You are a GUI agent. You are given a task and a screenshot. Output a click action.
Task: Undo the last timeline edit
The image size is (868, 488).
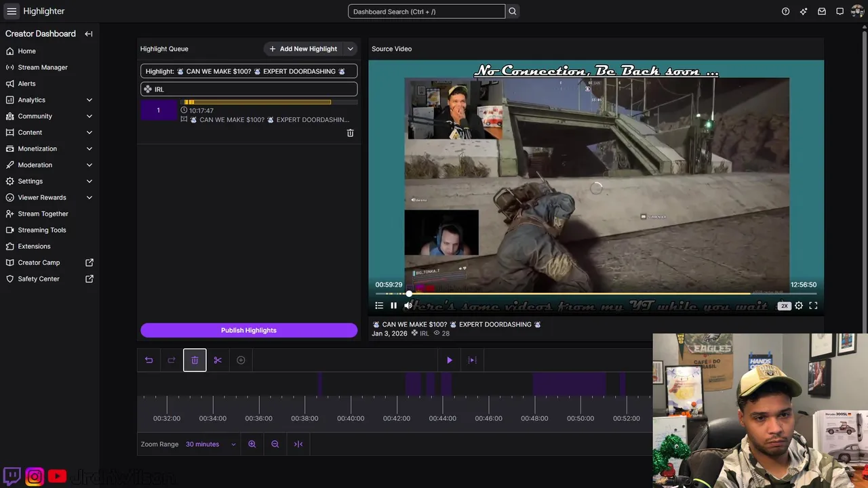coord(149,360)
